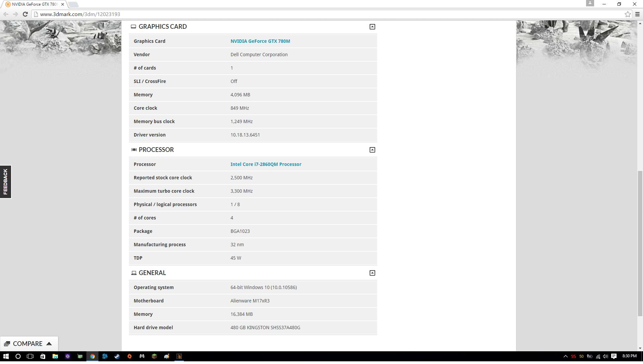Open the volume control tray icon
The image size is (643, 364).
click(x=605, y=356)
